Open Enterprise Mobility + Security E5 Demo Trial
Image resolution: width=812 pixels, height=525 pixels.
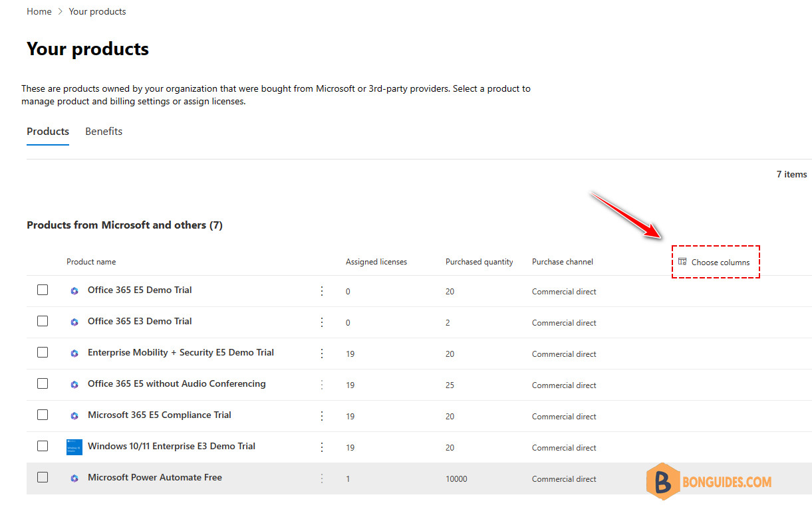click(181, 352)
